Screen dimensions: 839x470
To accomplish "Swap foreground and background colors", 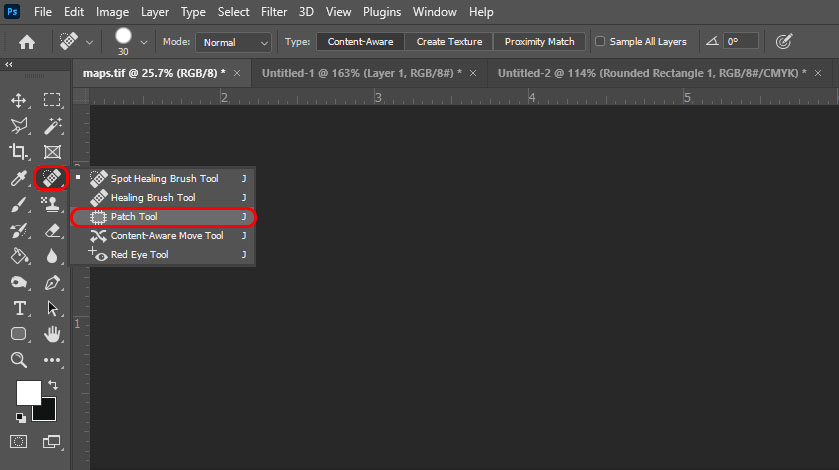I will [x=52, y=385].
